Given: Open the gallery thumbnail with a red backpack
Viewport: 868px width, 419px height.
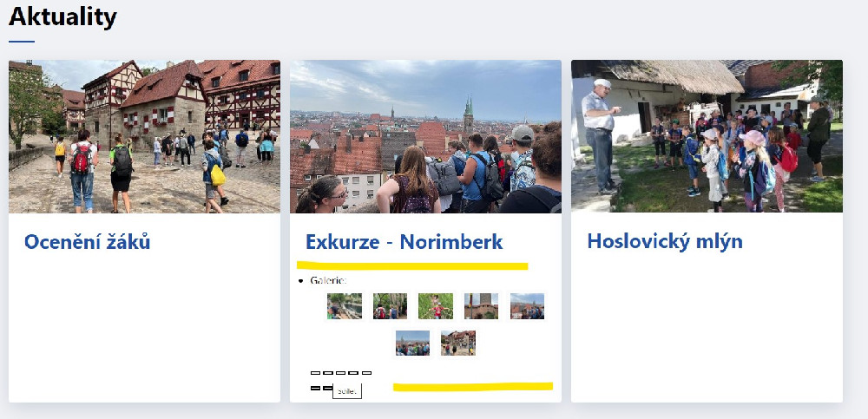Looking at the screenshot, I should coord(390,306).
